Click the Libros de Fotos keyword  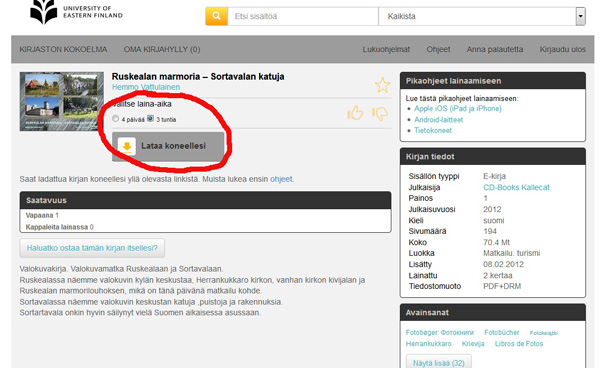tap(519, 344)
